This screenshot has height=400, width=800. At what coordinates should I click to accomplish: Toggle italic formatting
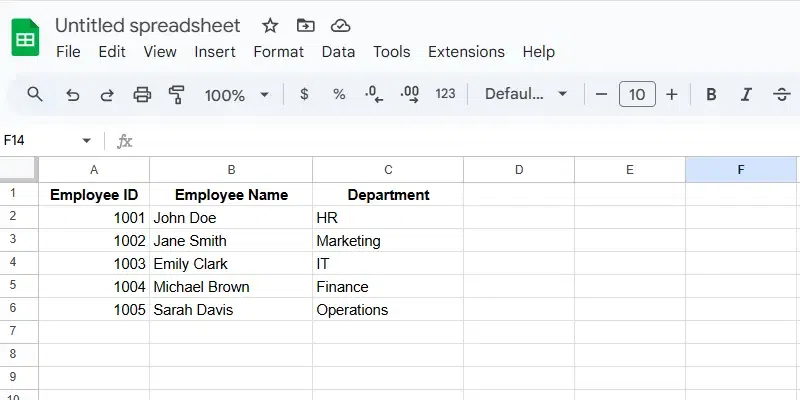(746, 95)
